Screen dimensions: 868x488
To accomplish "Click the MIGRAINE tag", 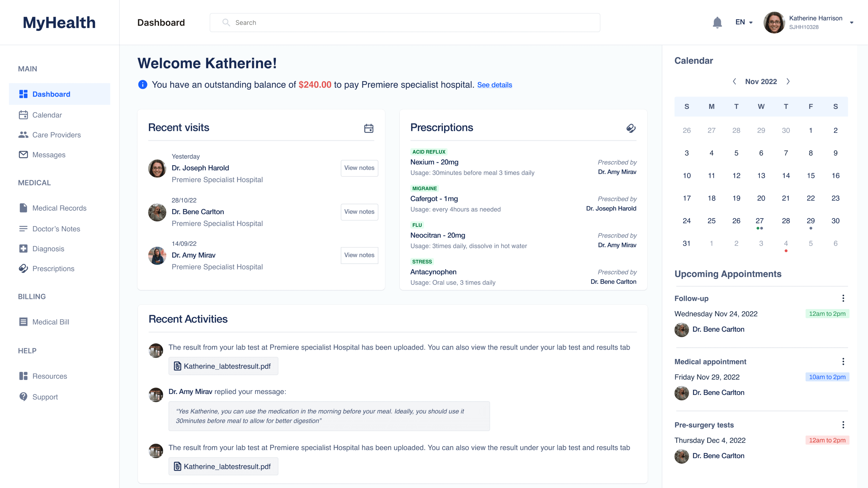I will [424, 189].
